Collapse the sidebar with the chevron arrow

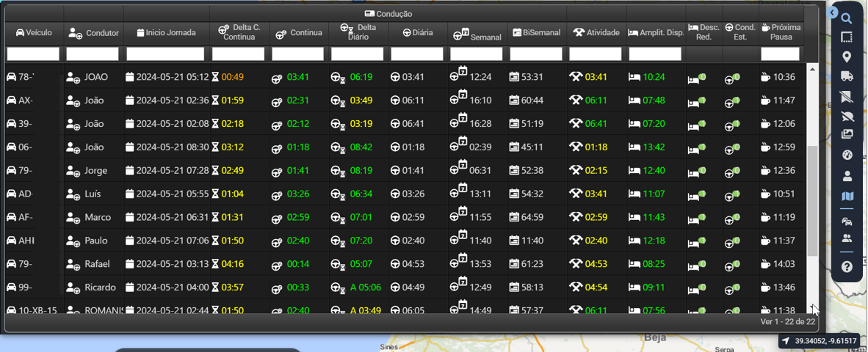[x=833, y=12]
